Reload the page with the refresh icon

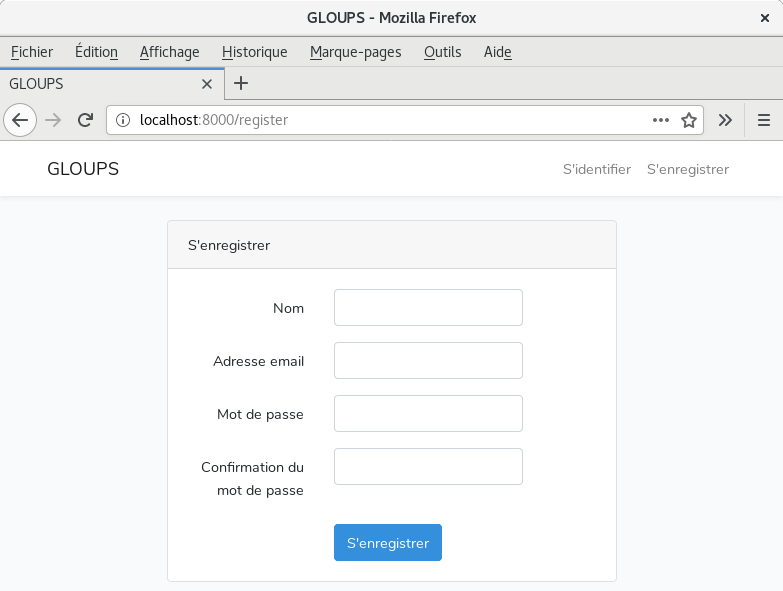pyautogui.click(x=86, y=120)
